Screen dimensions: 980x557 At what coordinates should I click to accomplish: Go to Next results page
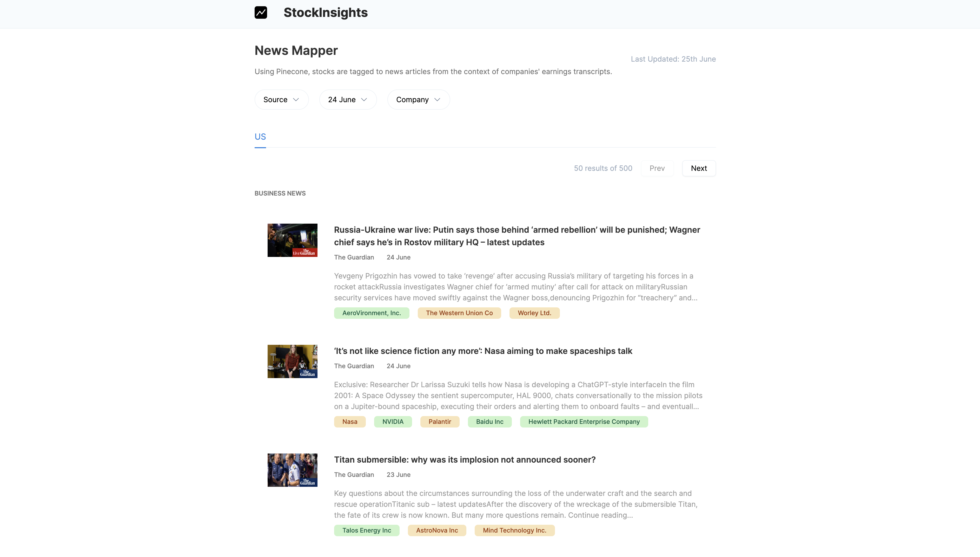point(698,168)
